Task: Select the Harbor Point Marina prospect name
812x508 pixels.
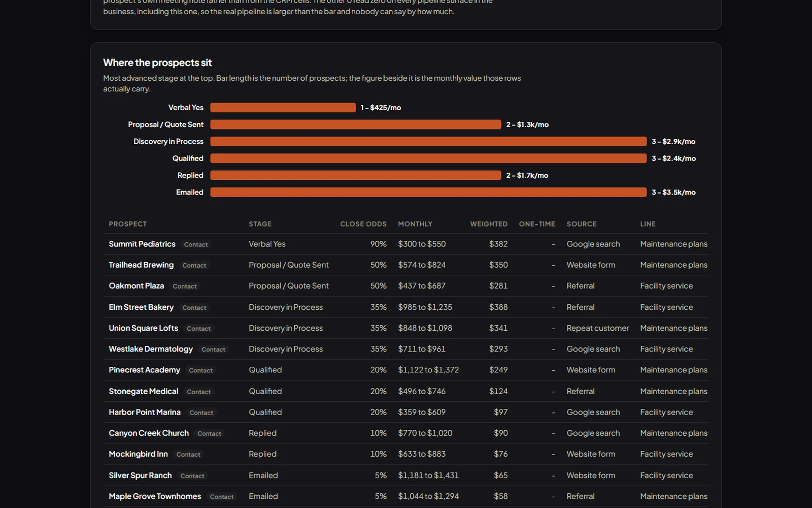Action: coord(145,412)
